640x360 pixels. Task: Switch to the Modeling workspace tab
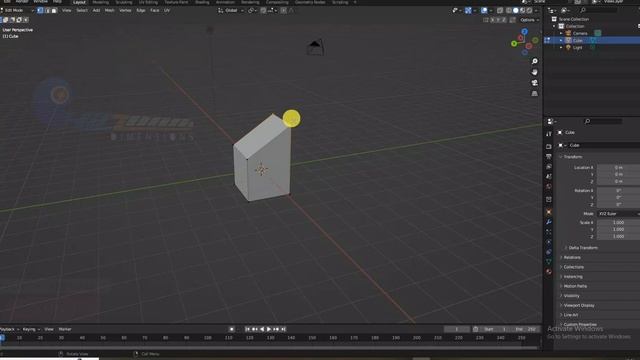[x=101, y=2]
